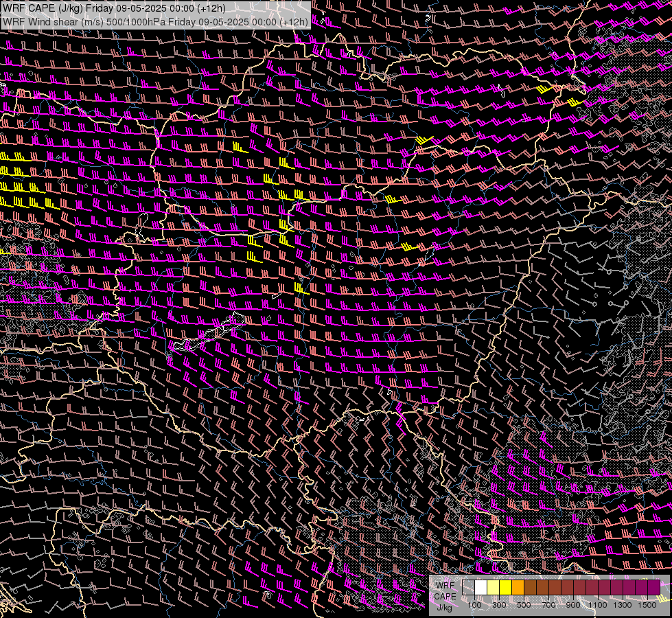The image size is (672, 618).
Task: Click the legend value 300
Action: (499, 605)
